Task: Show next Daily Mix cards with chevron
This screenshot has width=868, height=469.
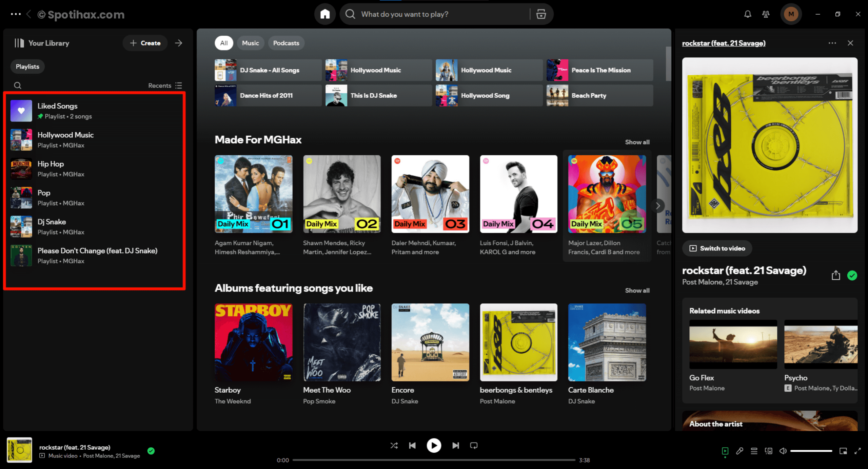Action: [657, 205]
